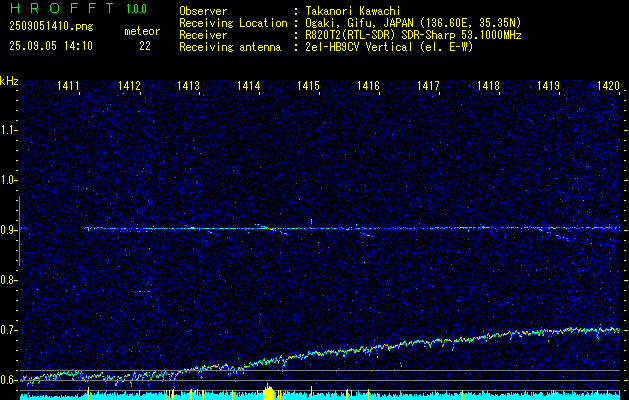This screenshot has height=400, width=629.
Task: Click the vertical gray bar beside 0.9 kHz
Action: coord(19,231)
